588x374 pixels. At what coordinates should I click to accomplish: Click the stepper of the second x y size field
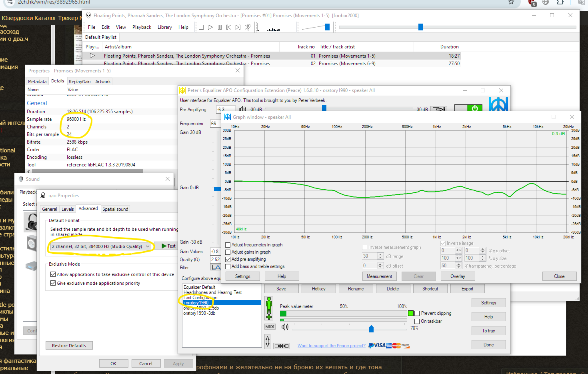point(483,258)
